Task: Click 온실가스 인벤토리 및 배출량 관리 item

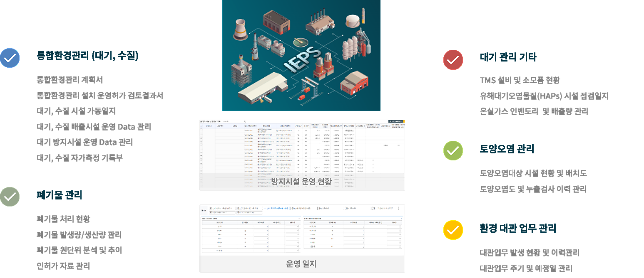Action: tap(534, 111)
